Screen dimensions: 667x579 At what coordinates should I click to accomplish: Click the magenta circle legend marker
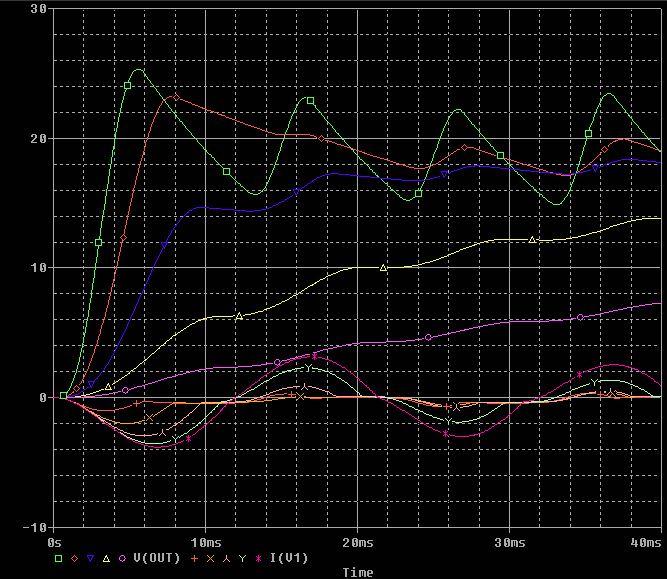(x=123, y=559)
